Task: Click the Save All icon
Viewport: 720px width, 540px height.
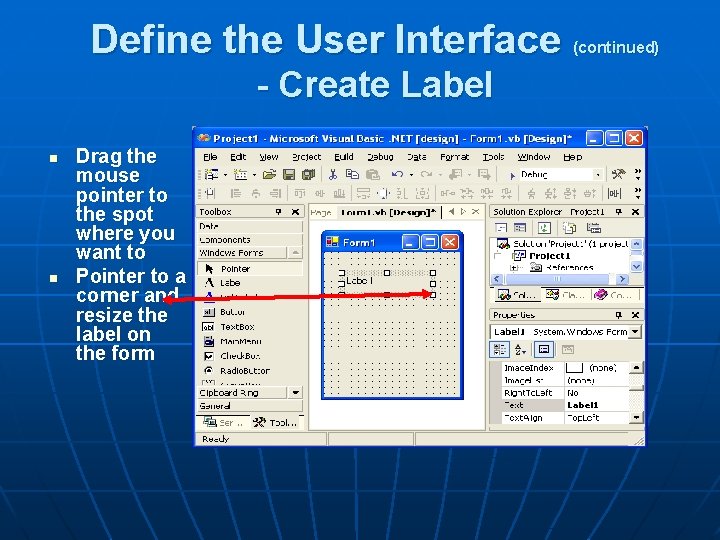Action: (308, 174)
